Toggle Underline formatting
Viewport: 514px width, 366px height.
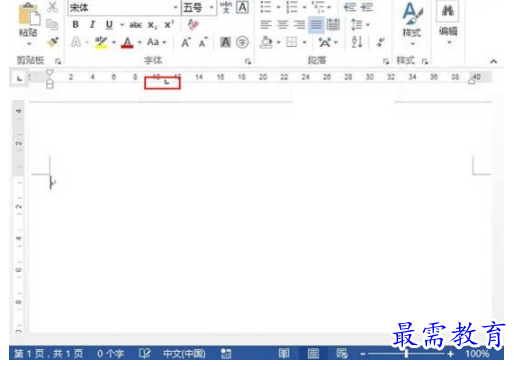(x=109, y=25)
